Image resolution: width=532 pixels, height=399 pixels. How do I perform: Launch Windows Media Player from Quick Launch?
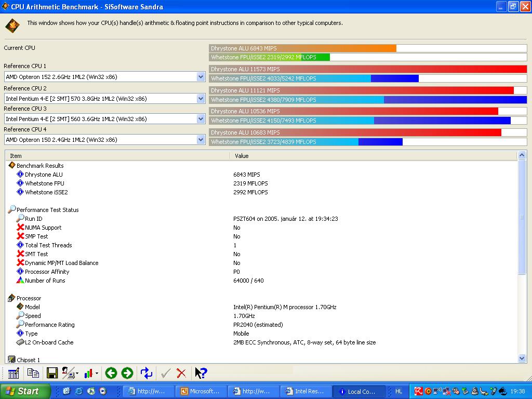103,391
